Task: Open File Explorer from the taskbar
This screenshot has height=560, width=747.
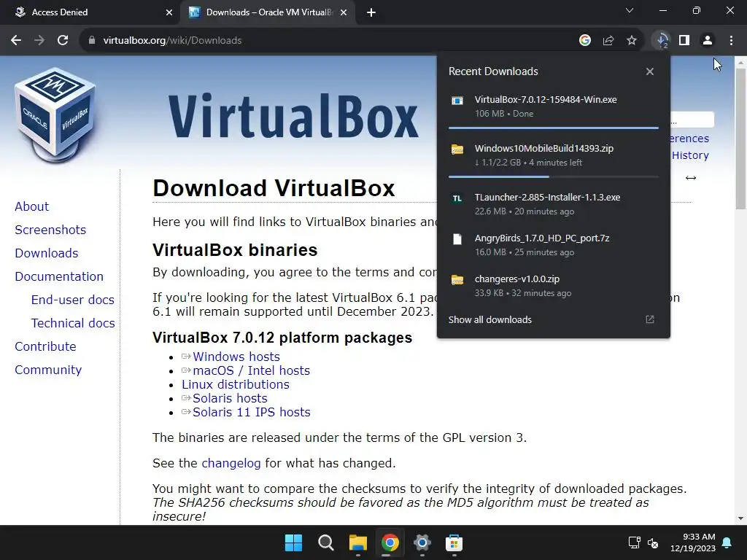Action: point(357,542)
